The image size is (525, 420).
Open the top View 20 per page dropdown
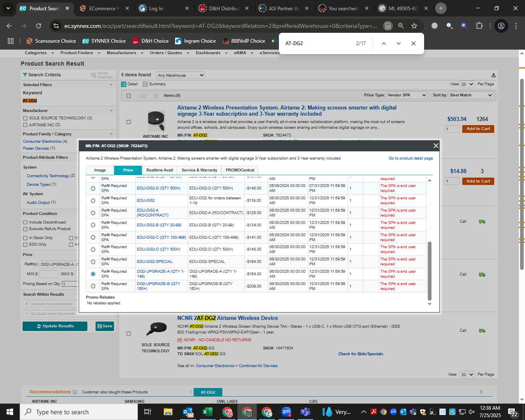[467, 84]
